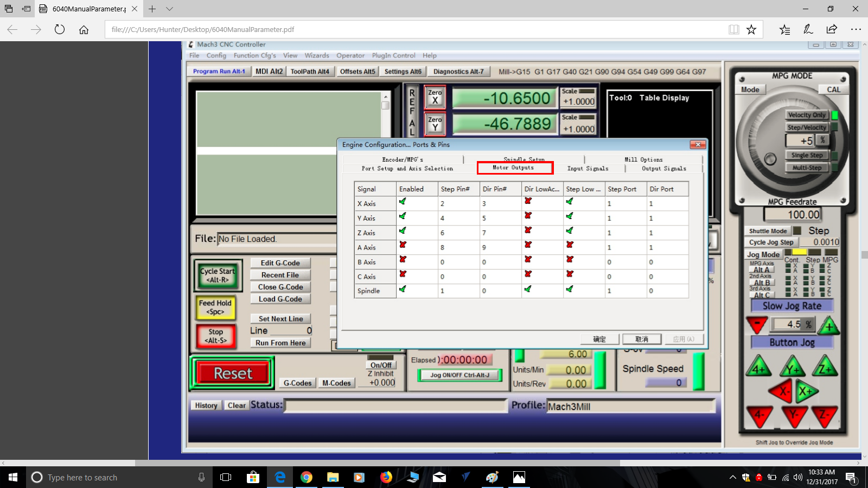The width and height of the screenshot is (868, 488).
Task: Go to the Edge home page
Action: click(x=84, y=29)
